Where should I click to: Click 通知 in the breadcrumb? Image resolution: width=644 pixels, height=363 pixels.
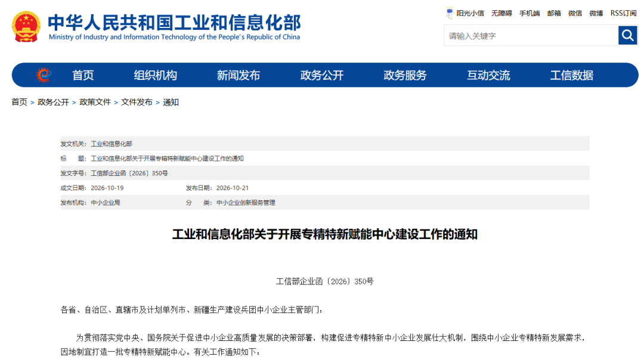[171, 103]
